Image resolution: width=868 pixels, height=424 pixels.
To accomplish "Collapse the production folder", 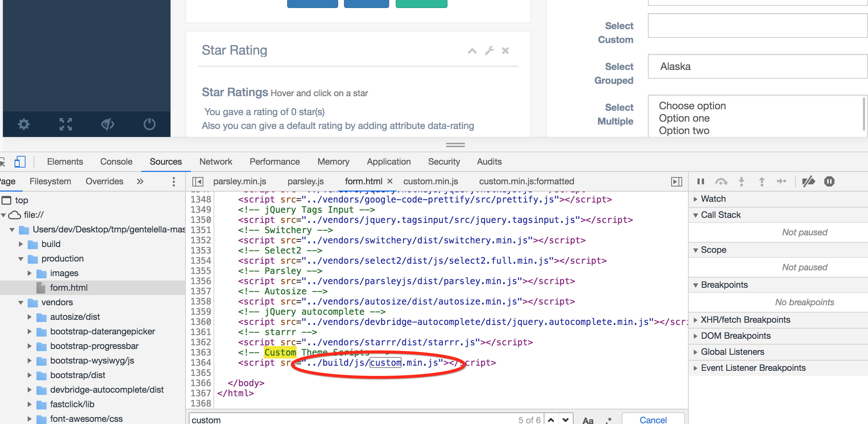I will click(21, 259).
